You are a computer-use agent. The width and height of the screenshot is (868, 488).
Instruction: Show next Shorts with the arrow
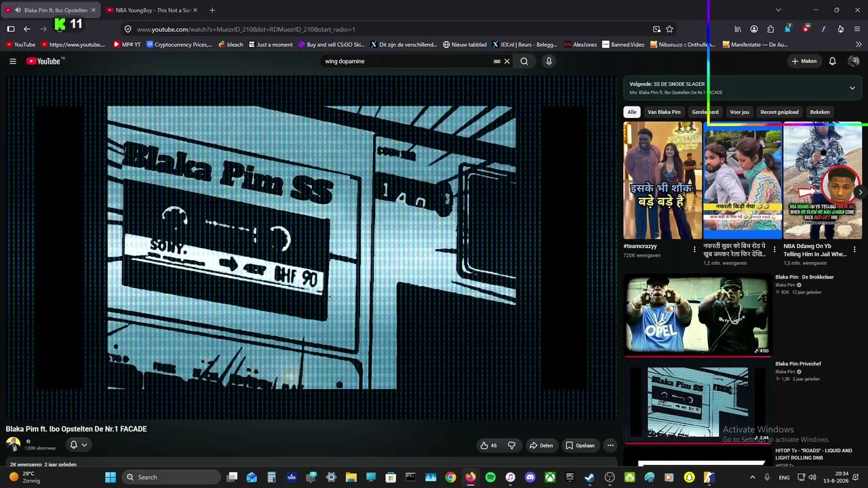point(861,192)
